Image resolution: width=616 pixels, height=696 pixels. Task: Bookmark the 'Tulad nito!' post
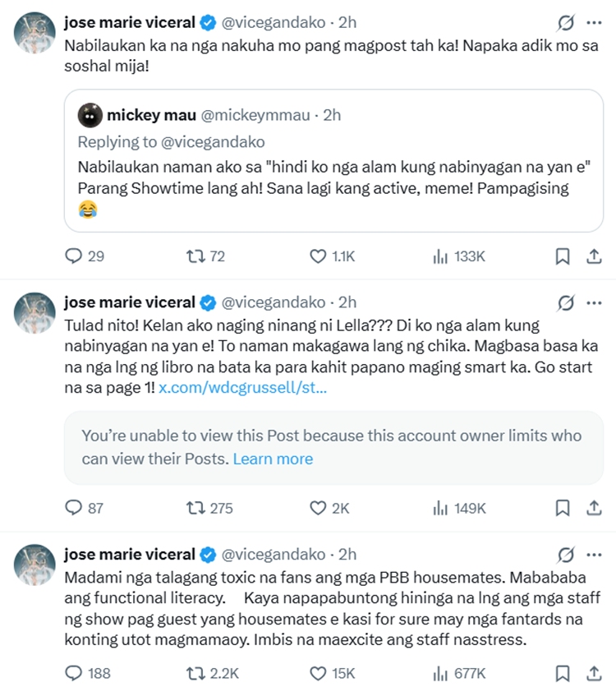pos(562,509)
